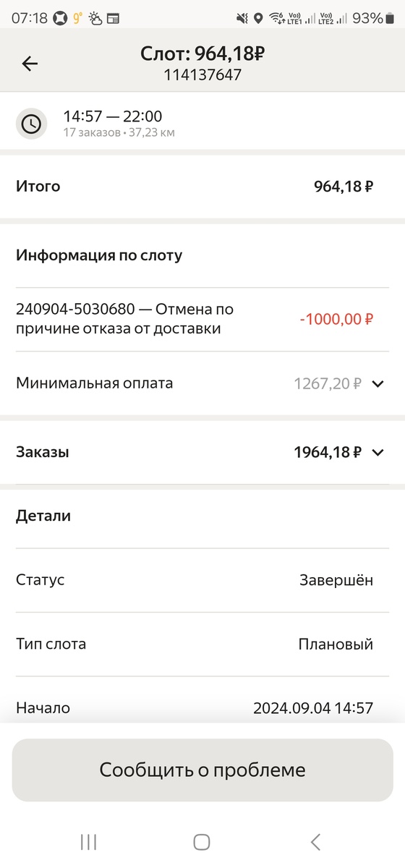405x868 pixels.
Task: Tap the clock icon beside 14:57 — 22:00
Action: [31, 124]
